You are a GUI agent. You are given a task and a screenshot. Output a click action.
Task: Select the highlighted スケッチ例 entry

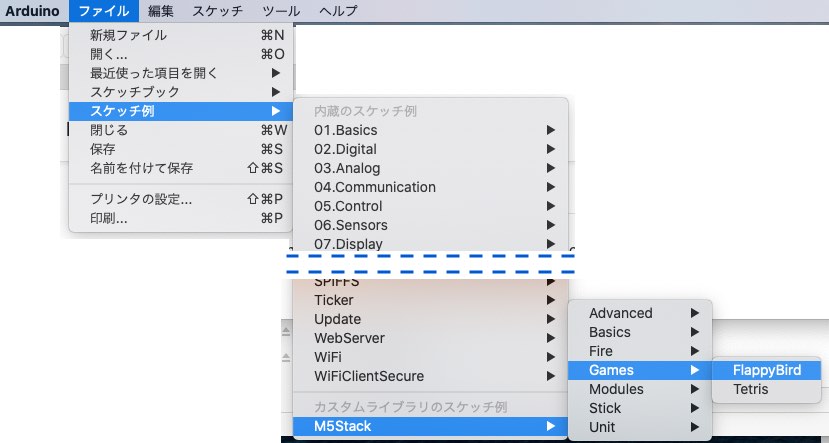[181, 111]
